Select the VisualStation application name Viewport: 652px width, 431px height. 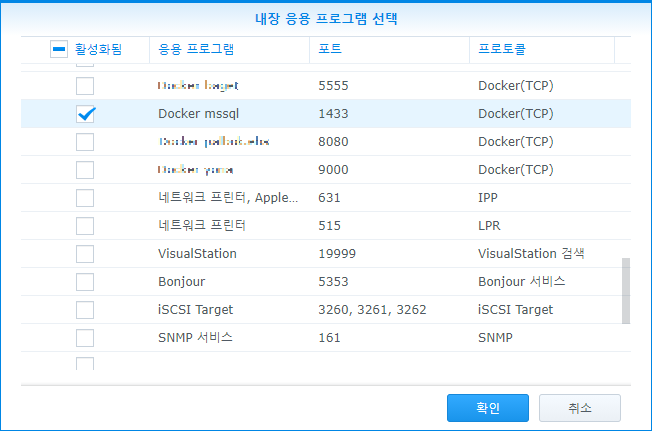(197, 254)
